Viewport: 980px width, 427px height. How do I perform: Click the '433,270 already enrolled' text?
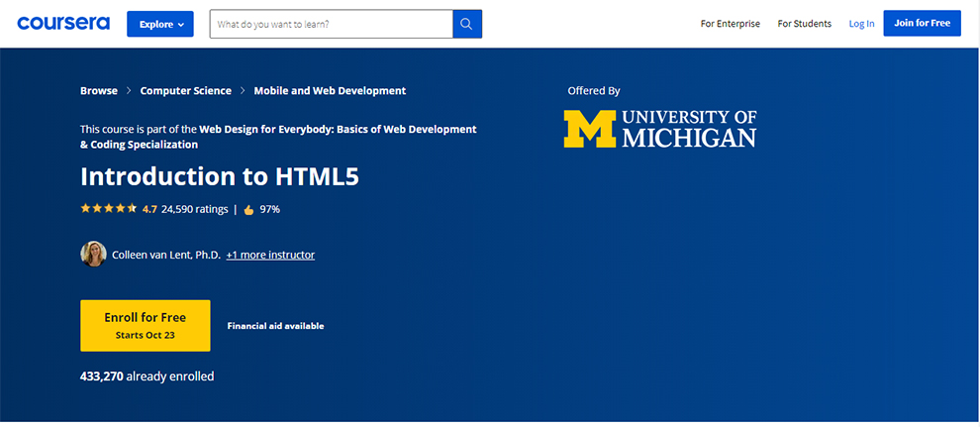[x=147, y=376]
